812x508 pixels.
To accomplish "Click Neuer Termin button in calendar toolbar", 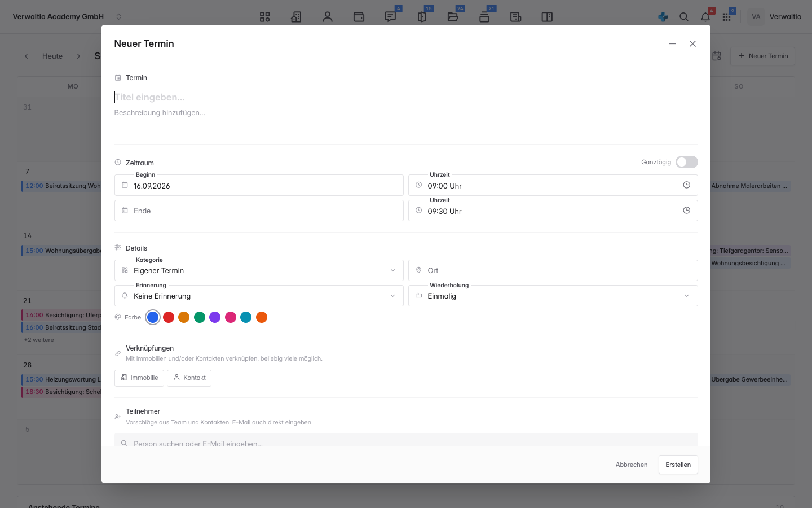I will tap(762, 56).
